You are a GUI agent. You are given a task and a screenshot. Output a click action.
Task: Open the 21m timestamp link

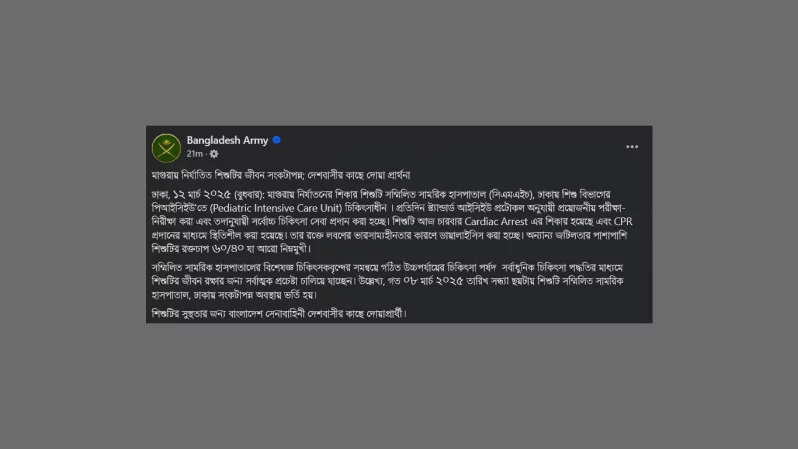pos(194,154)
